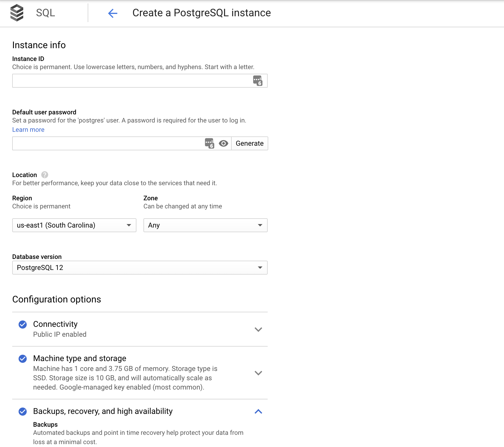Collapse Backups, recovery, and high availability section
504x447 pixels.
click(x=258, y=412)
